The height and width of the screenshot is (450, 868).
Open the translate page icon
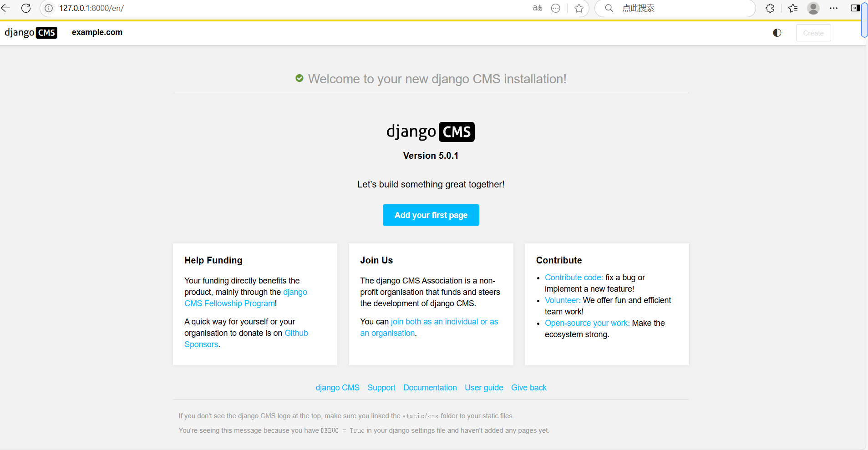(x=538, y=8)
